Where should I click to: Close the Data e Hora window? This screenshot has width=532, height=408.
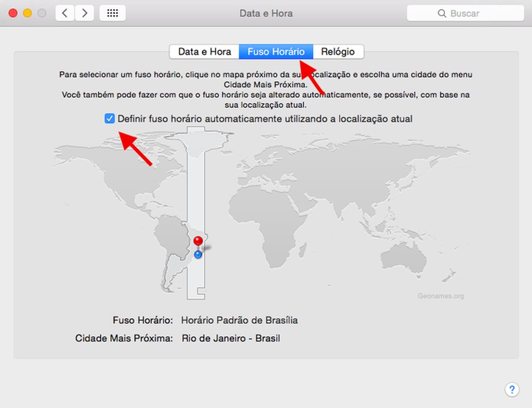pos(13,13)
